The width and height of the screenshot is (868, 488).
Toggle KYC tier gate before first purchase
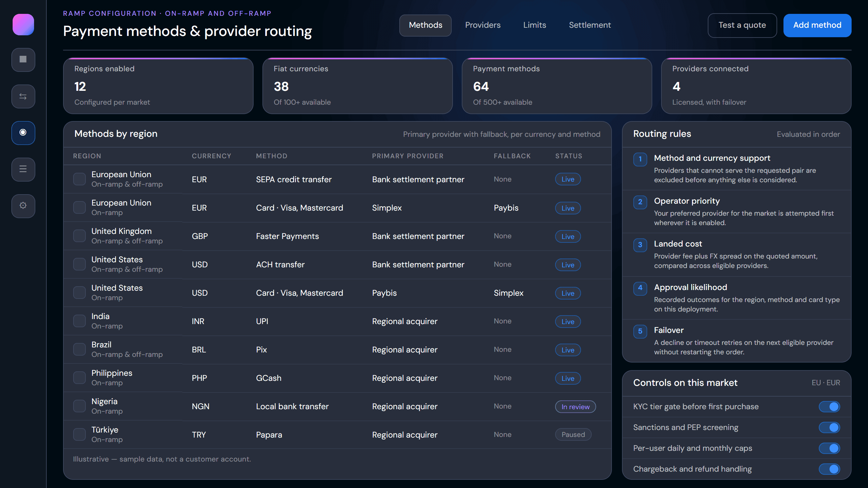click(x=829, y=406)
